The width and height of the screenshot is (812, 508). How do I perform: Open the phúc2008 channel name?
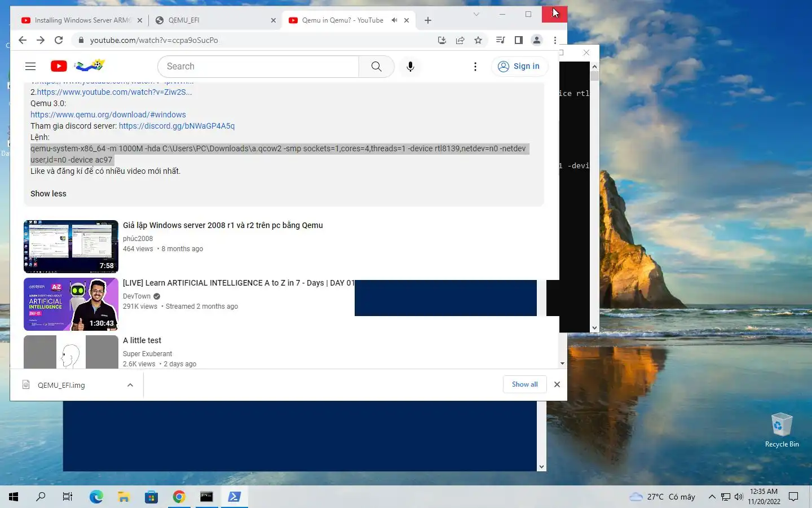(x=138, y=239)
